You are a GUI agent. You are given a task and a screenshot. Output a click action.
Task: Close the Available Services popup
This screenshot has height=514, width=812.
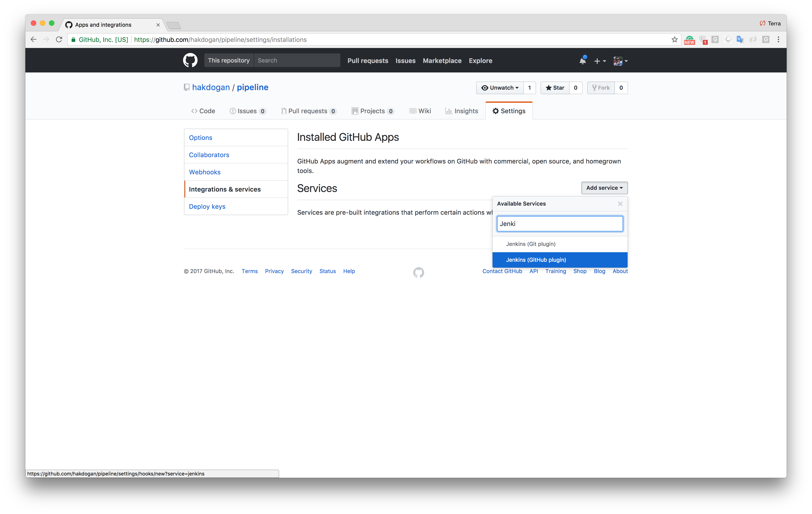[620, 204]
